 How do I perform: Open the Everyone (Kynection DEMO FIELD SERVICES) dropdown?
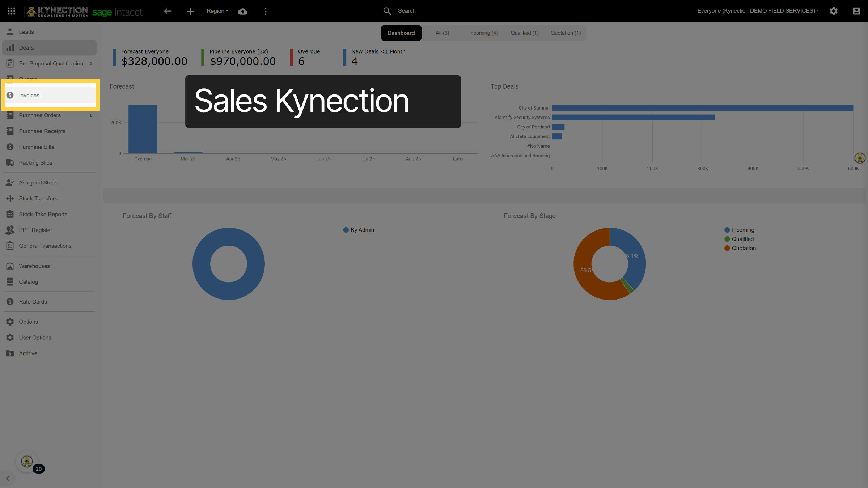pyautogui.click(x=758, y=11)
